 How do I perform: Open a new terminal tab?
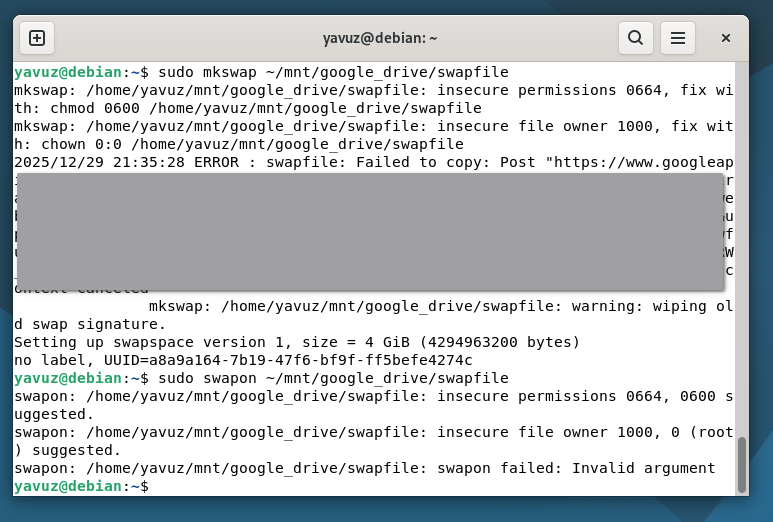[37, 38]
